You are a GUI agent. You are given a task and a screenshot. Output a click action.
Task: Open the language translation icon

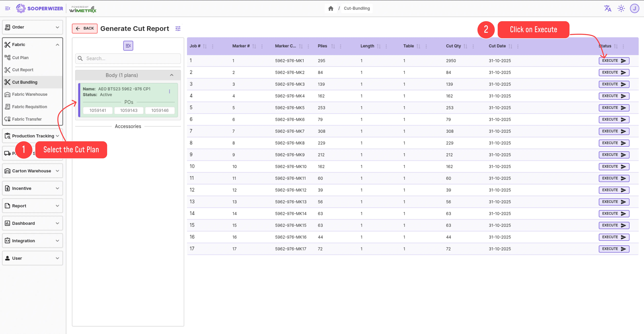click(x=607, y=8)
